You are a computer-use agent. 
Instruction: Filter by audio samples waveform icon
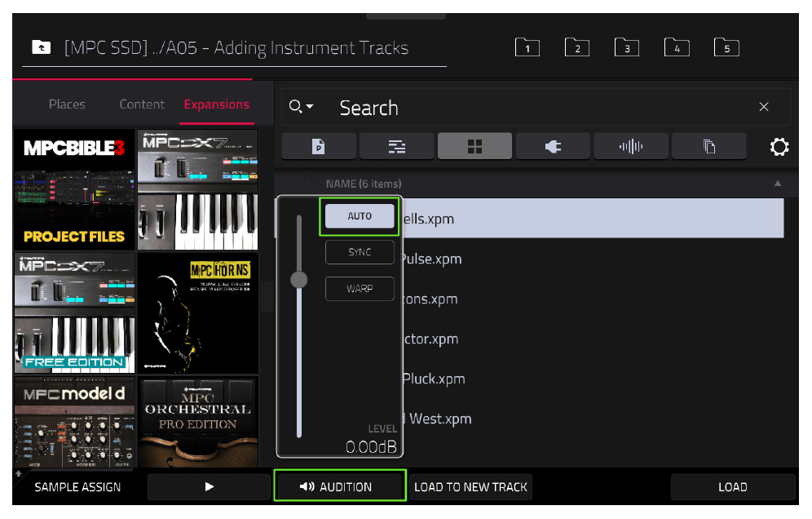[x=631, y=147]
